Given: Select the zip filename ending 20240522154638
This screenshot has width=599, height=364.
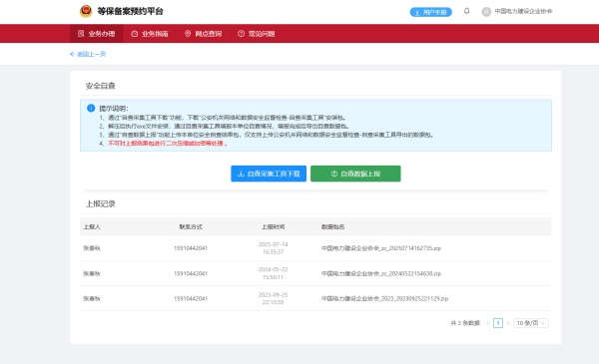Looking at the screenshot, I should point(381,273).
